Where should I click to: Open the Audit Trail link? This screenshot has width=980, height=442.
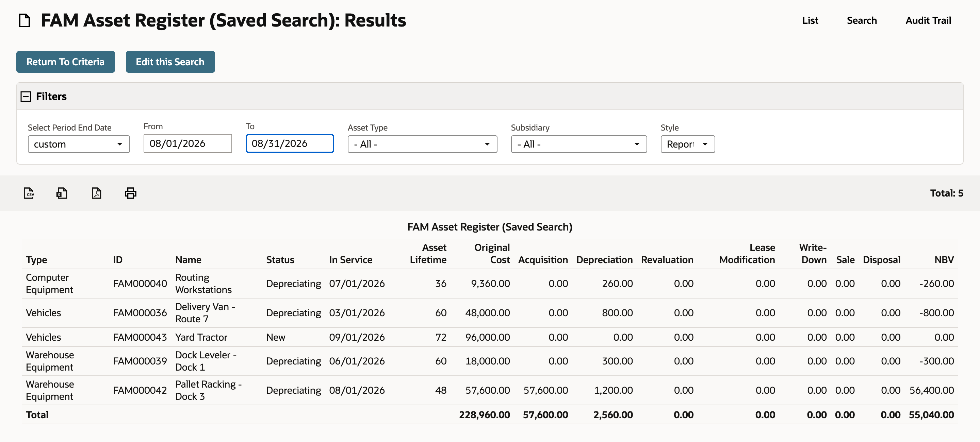(928, 20)
